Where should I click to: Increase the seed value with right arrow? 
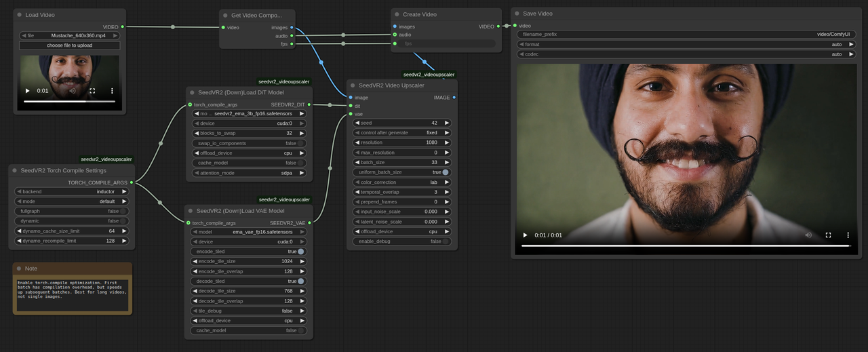[x=448, y=123]
